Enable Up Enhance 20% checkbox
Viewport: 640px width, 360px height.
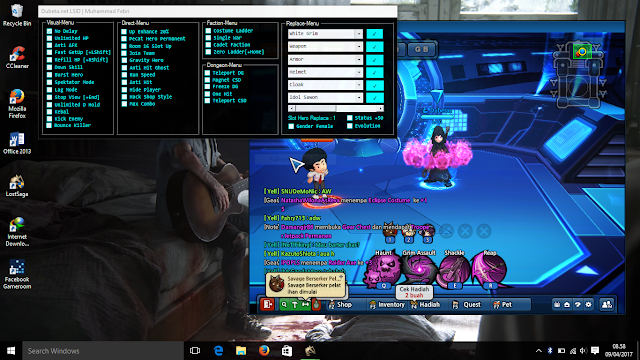(x=124, y=31)
